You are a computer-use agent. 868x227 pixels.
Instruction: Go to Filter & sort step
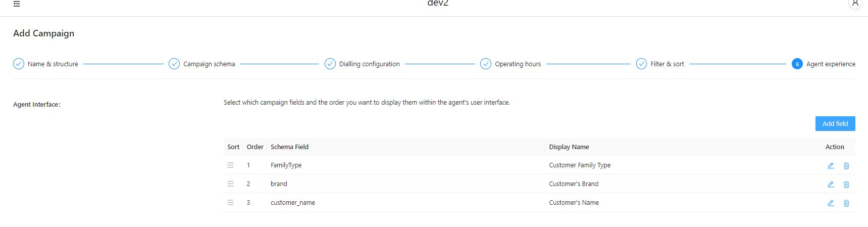[660, 64]
